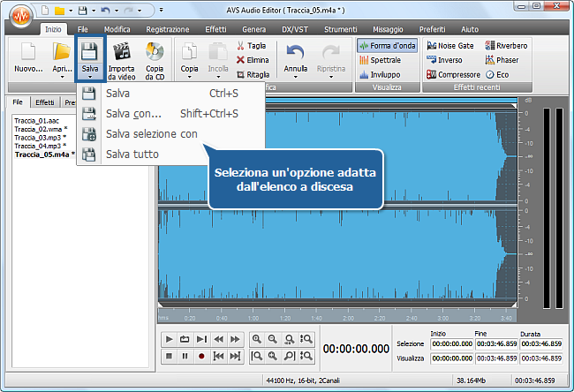The image size is (574, 392).
Task: Expand the Copia dropdown arrow
Action: 189,77
